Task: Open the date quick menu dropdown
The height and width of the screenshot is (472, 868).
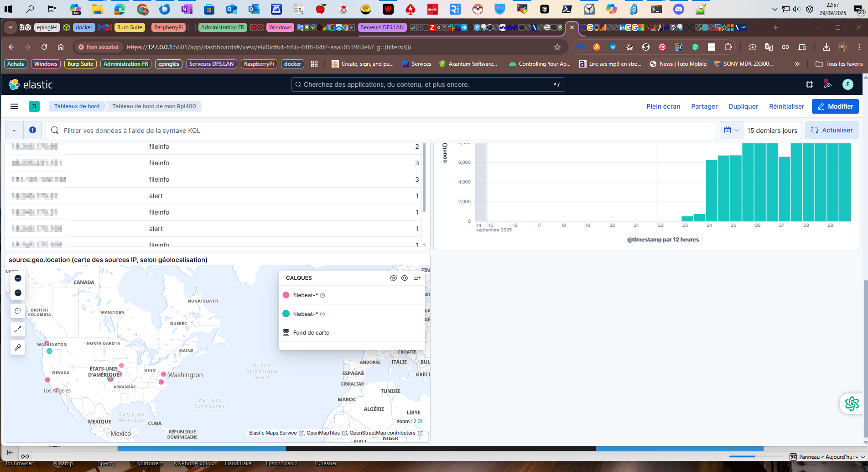Action: pos(731,130)
